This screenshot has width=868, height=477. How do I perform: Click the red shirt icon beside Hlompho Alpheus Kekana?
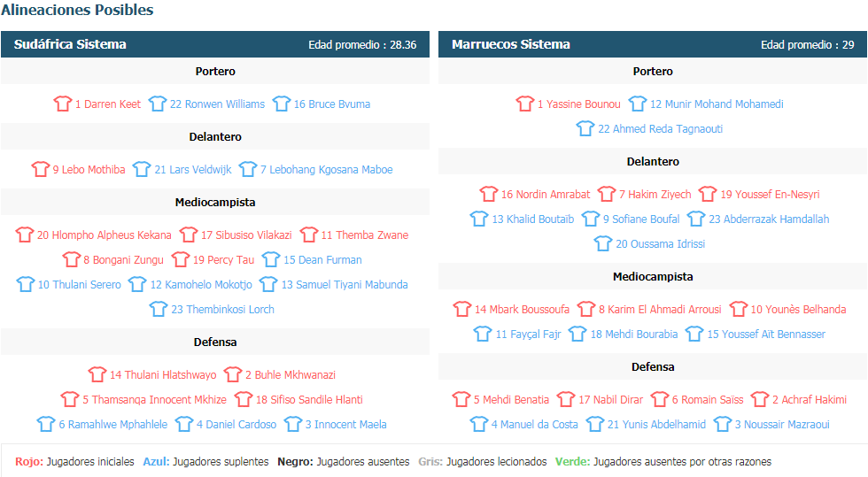click(25, 234)
